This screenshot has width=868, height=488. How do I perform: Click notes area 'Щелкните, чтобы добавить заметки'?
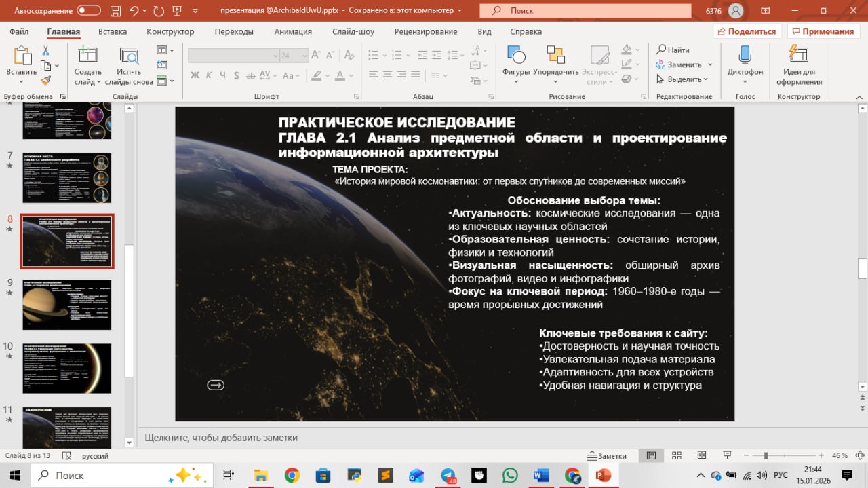click(221, 438)
